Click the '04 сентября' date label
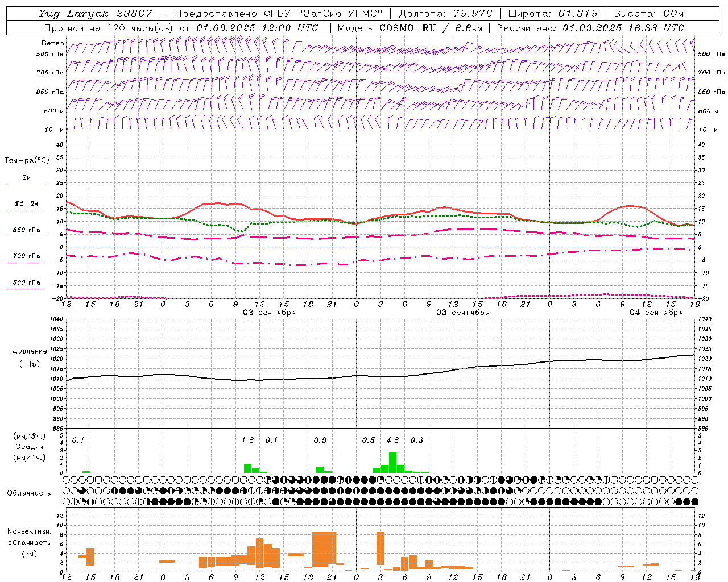The height and width of the screenshot is (582, 728). point(656,313)
